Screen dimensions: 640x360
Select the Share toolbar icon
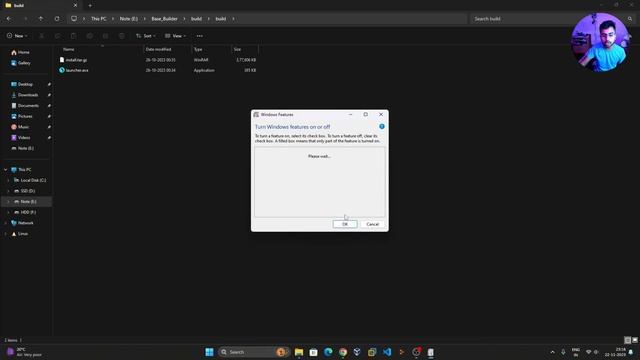pos(105,36)
